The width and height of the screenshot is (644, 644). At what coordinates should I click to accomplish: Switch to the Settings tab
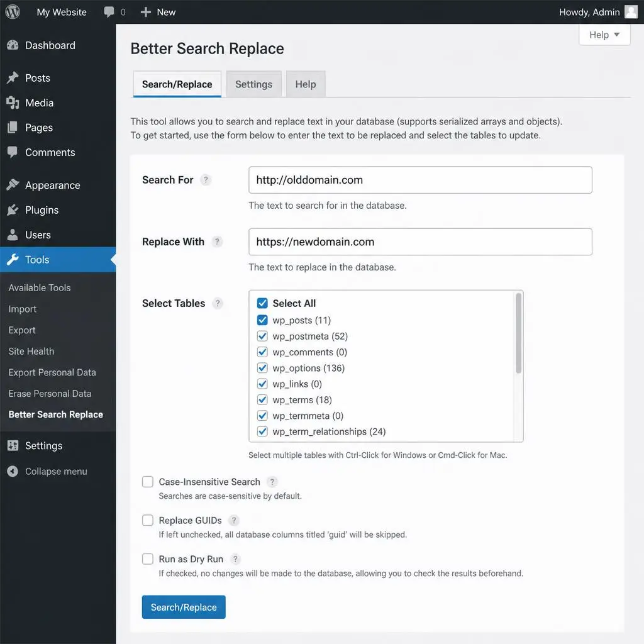[x=253, y=84]
